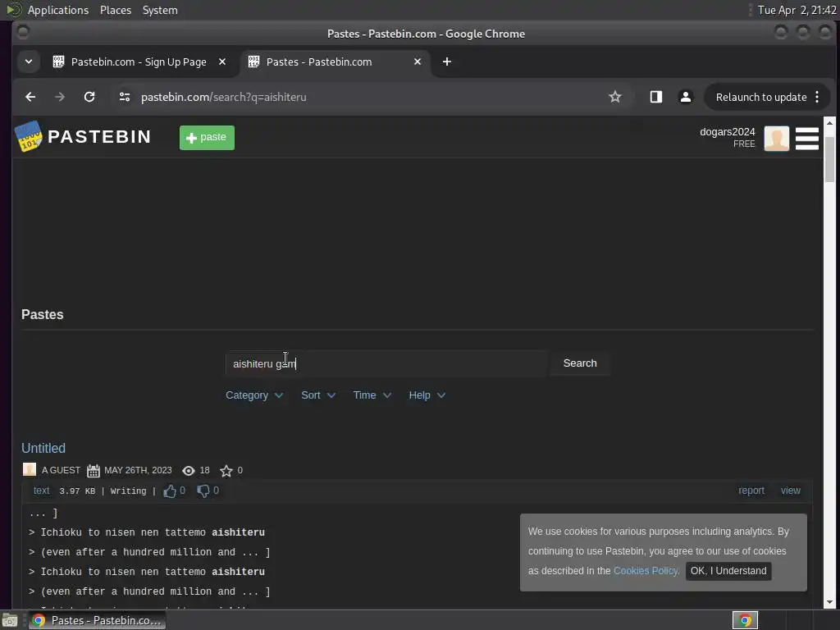
Task: Click the Search button
Action: pos(580,363)
